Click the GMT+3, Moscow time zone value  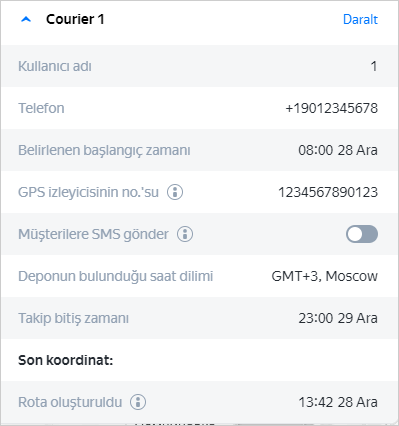(x=325, y=276)
